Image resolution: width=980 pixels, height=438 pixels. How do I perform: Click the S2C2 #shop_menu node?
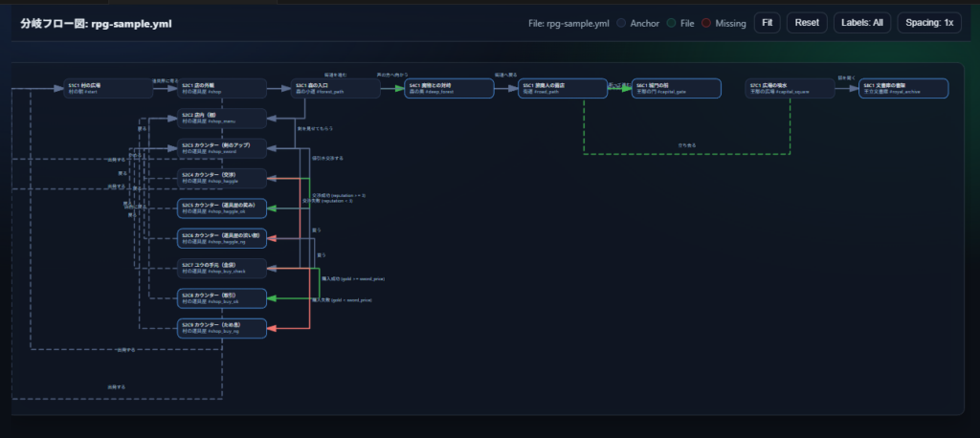click(221, 118)
